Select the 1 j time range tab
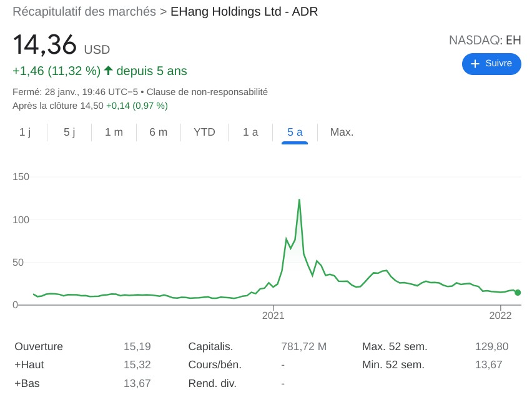 pyautogui.click(x=26, y=132)
